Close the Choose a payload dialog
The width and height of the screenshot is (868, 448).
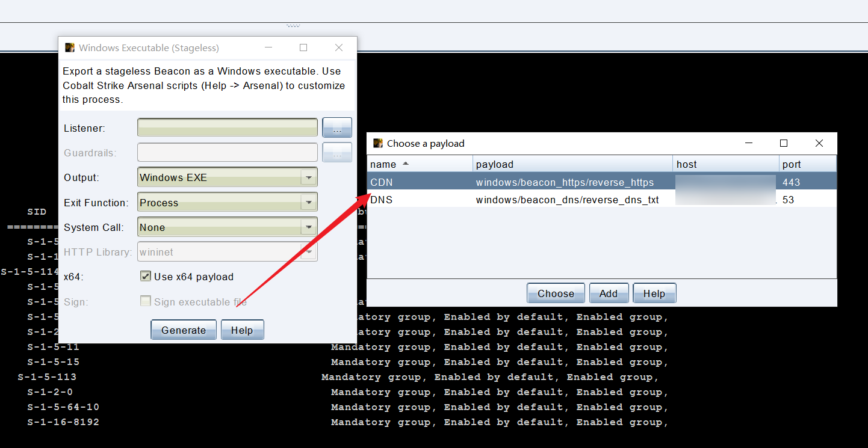819,143
